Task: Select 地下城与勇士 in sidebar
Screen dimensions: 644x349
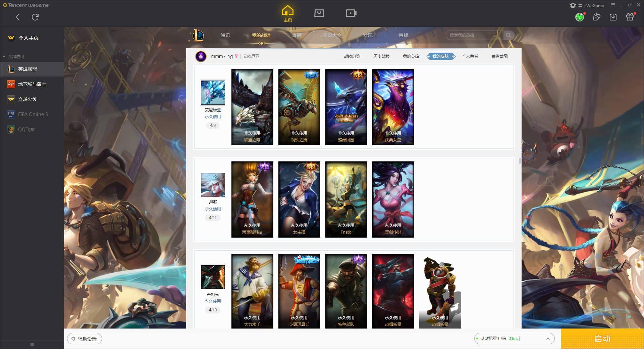Action: [x=32, y=84]
